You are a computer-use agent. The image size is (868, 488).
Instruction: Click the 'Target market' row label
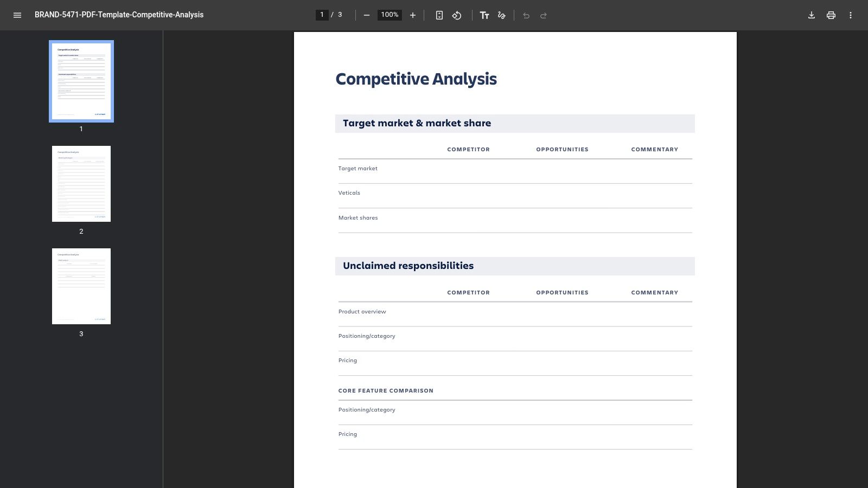coord(358,169)
